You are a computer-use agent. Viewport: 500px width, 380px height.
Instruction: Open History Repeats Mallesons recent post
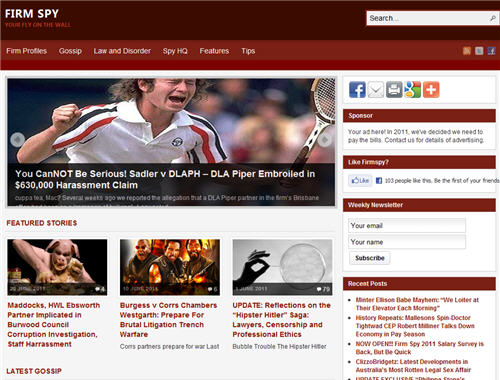tap(415, 326)
